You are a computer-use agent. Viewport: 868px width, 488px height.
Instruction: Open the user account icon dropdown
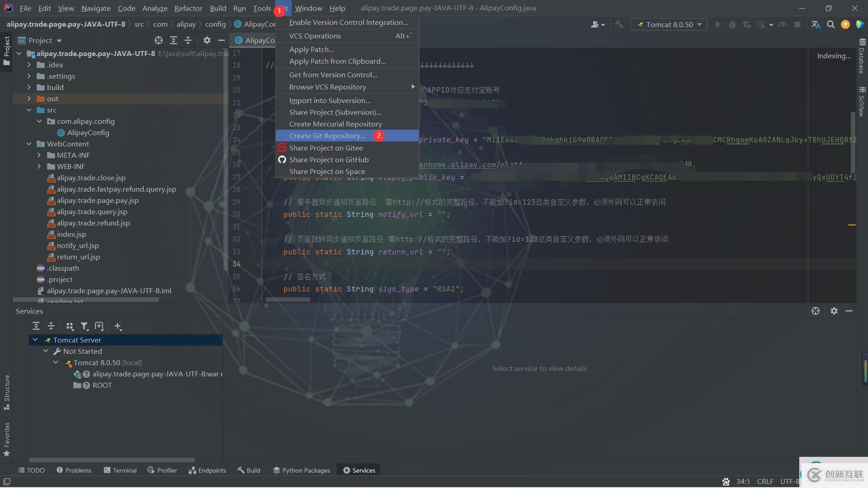(598, 24)
